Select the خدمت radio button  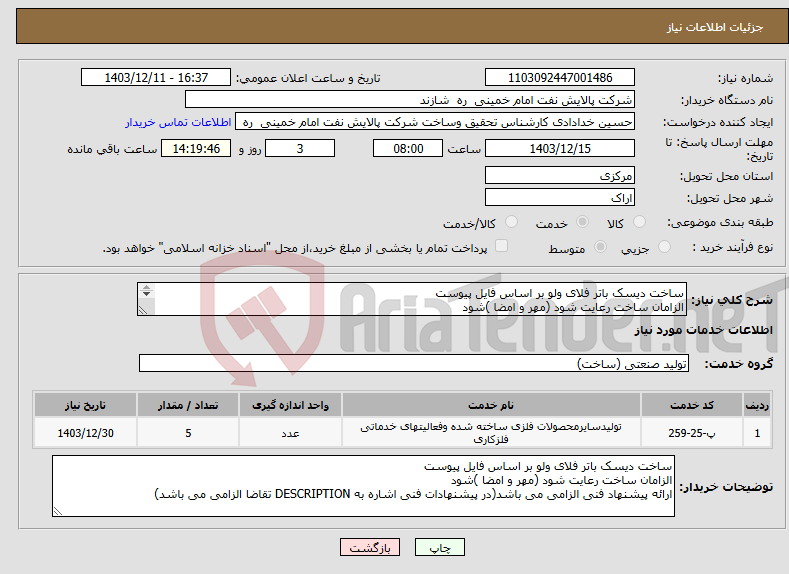(582, 222)
